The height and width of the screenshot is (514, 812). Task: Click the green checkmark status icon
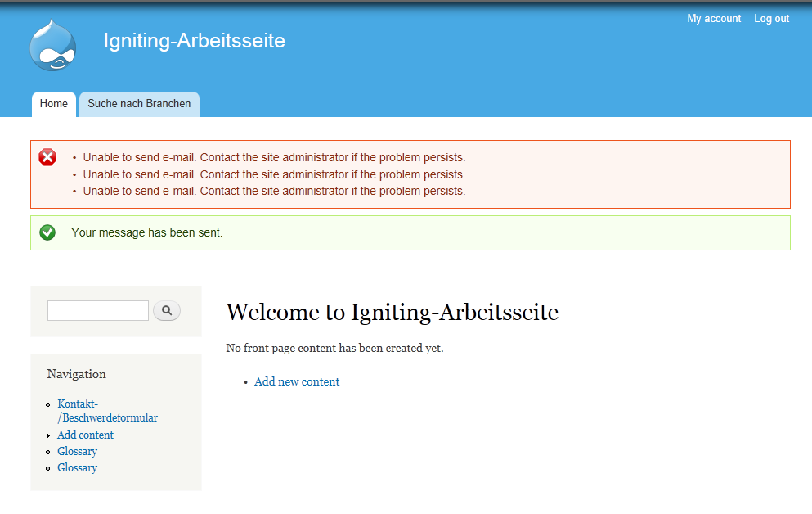[x=47, y=232]
